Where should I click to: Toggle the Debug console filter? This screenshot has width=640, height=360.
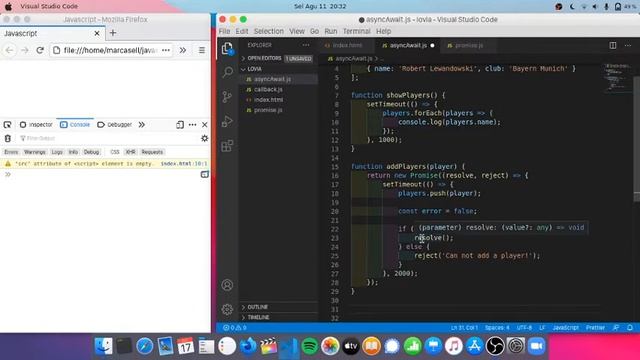tap(91, 152)
